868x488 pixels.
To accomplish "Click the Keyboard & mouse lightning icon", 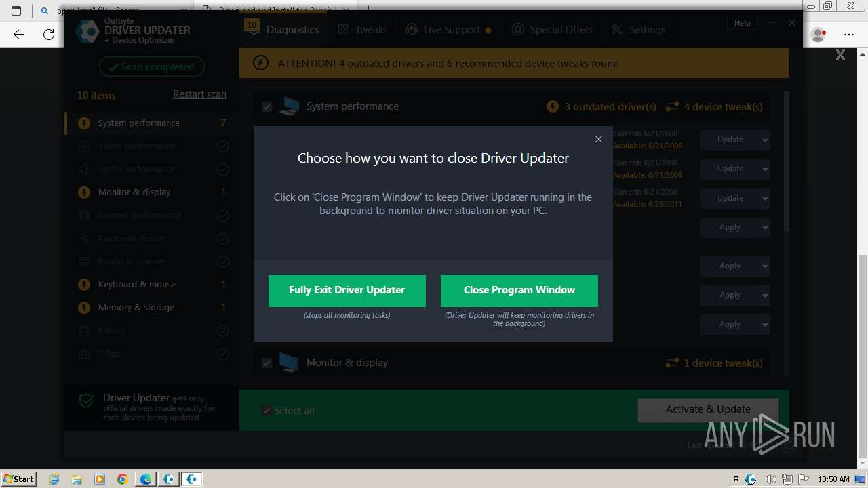I will click(84, 285).
